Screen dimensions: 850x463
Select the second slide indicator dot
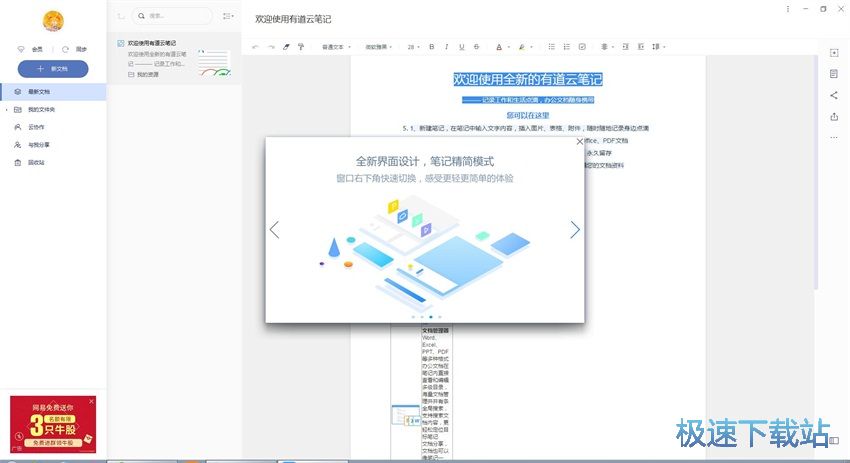pos(422,317)
